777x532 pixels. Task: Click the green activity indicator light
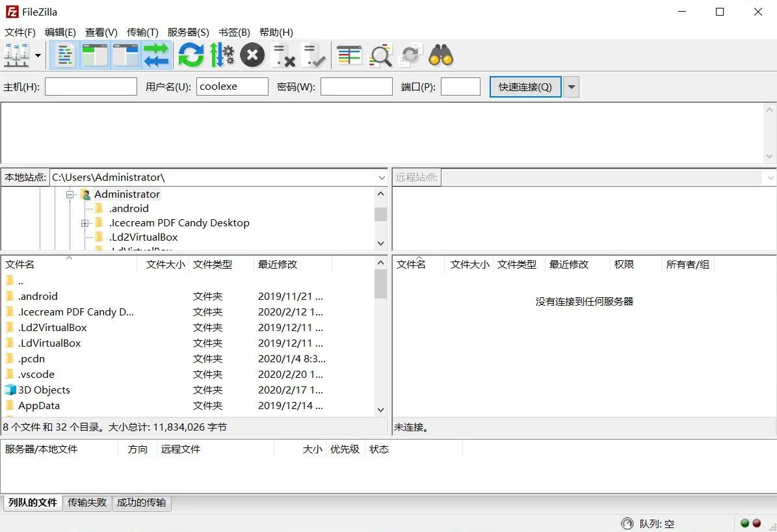tap(744, 523)
